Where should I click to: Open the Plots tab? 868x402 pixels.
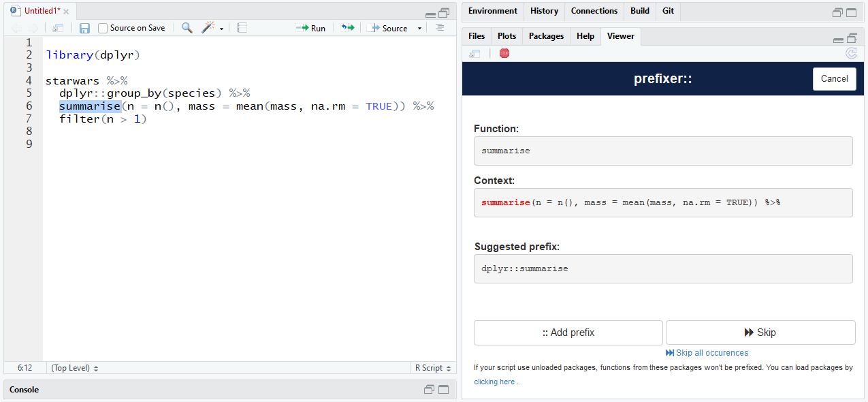pyautogui.click(x=507, y=36)
